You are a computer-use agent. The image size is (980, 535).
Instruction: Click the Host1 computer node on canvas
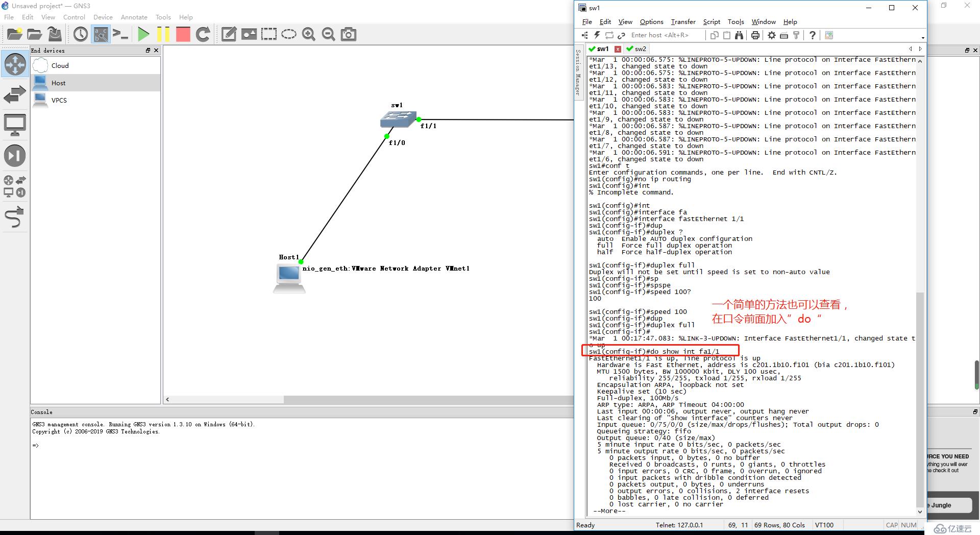(289, 279)
